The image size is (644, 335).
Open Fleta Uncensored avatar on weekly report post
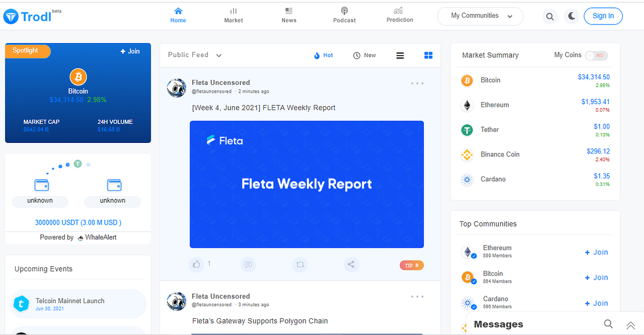pos(177,88)
